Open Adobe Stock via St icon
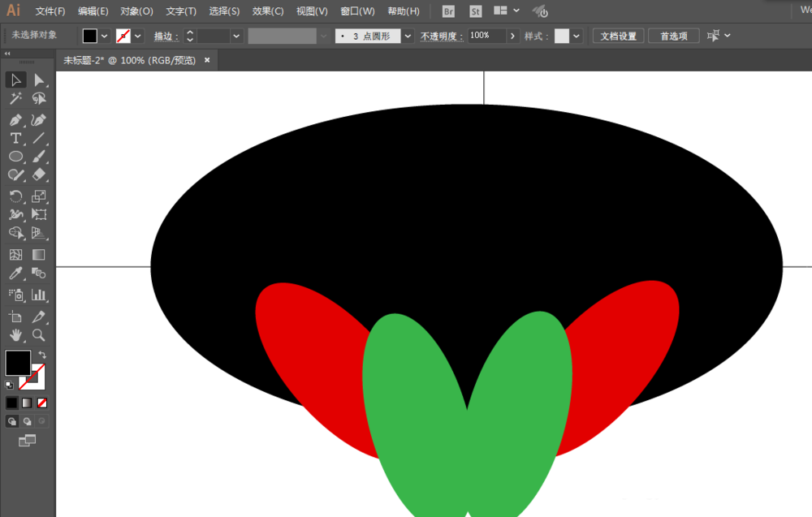This screenshot has height=517, width=812. pos(475,11)
